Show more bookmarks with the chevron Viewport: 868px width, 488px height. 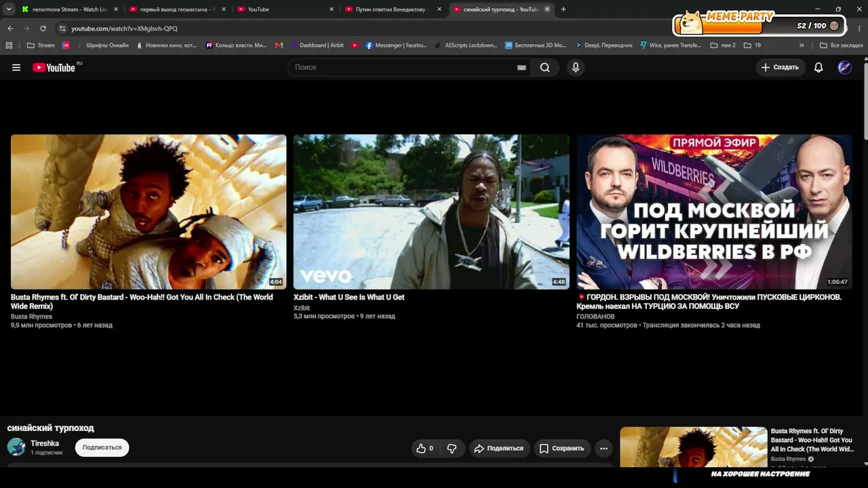[x=802, y=45]
